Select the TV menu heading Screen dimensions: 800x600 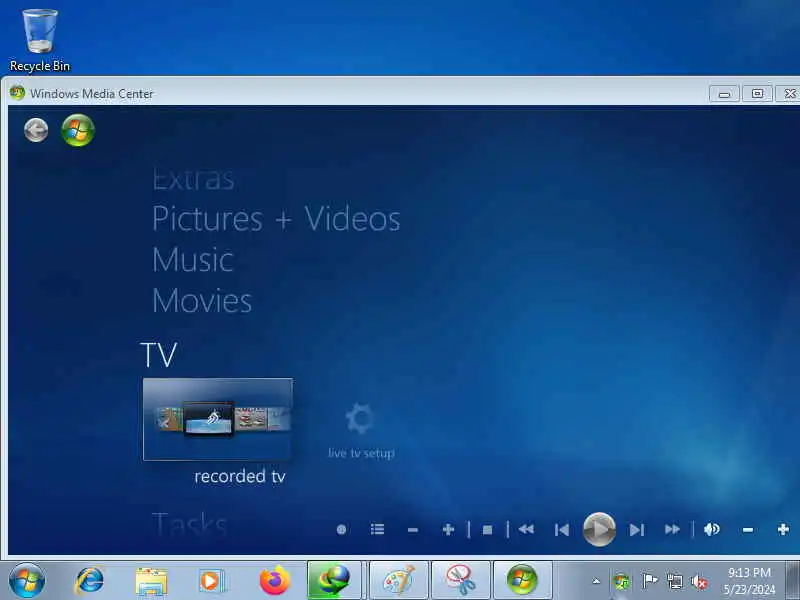click(159, 355)
